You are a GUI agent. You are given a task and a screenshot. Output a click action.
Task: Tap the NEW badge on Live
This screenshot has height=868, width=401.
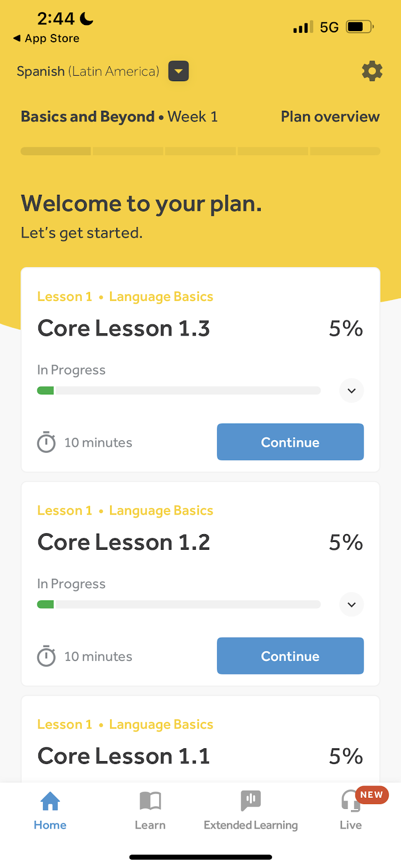point(371,795)
